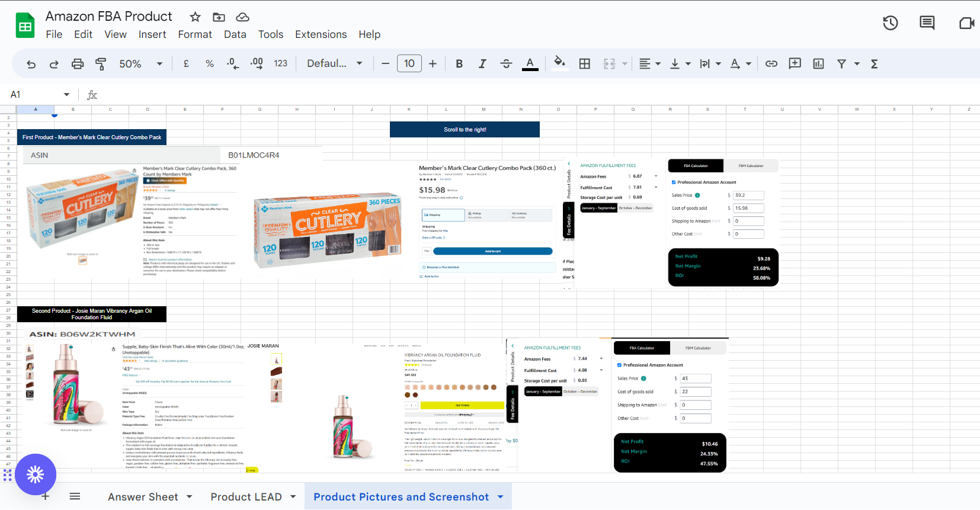This screenshot has width=980, height=510.
Task: Click the Scroll to the right banner cell
Action: (x=465, y=130)
